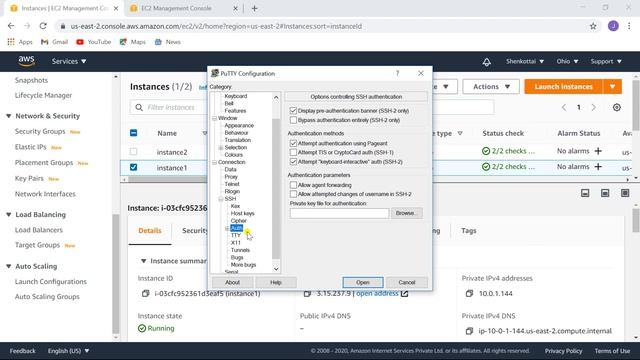Open the Ohio region dropdown

(x=567, y=61)
